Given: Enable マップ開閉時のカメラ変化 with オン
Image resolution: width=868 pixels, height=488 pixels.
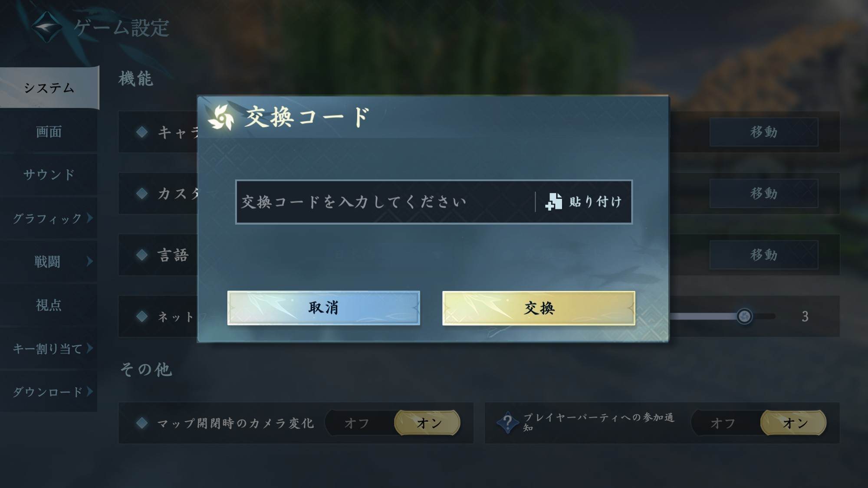Looking at the screenshot, I should pos(427,423).
